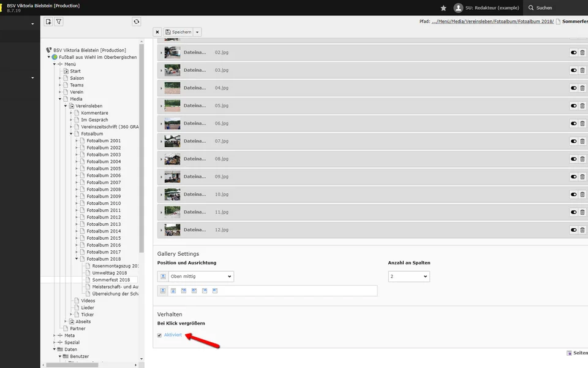Delete the 04.jpg file entry

click(x=582, y=88)
